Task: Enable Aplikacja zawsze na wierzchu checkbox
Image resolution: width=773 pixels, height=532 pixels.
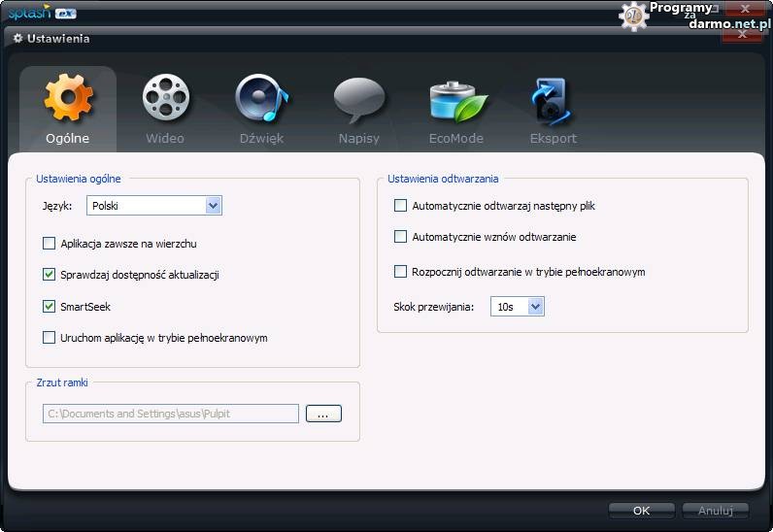Action: click(50, 244)
